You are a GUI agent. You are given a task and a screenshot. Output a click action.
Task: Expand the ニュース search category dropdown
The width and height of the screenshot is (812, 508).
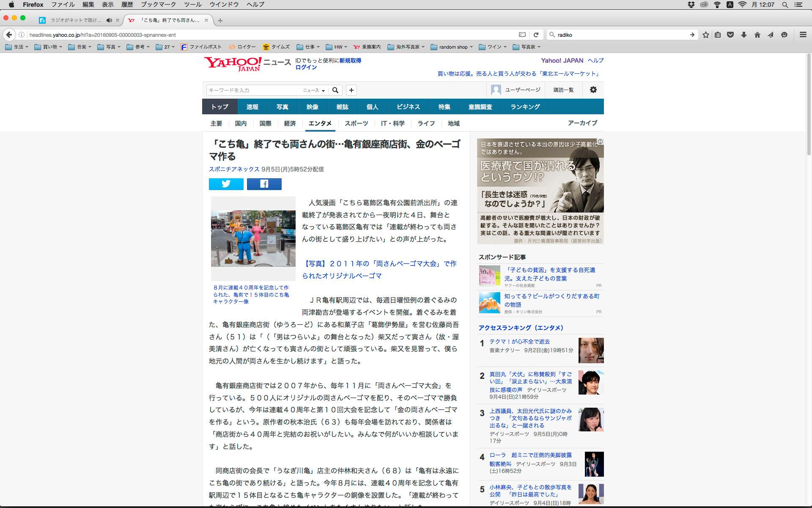tap(314, 90)
